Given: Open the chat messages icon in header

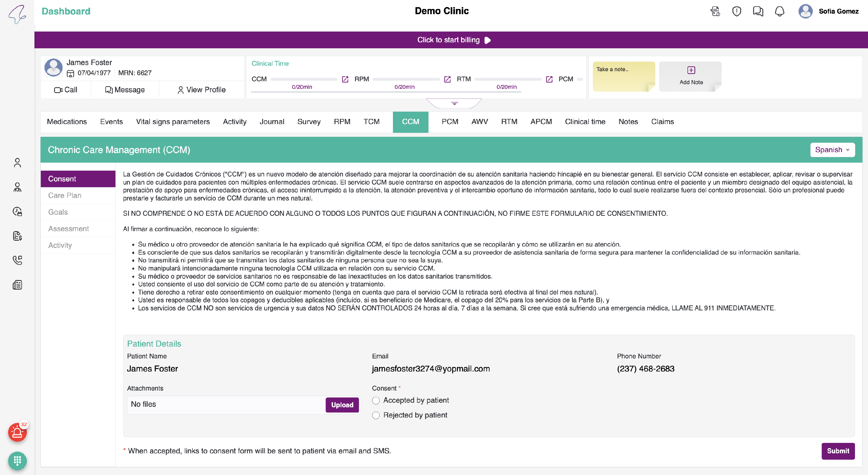Looking at the screenshot, I should point(758,12).
